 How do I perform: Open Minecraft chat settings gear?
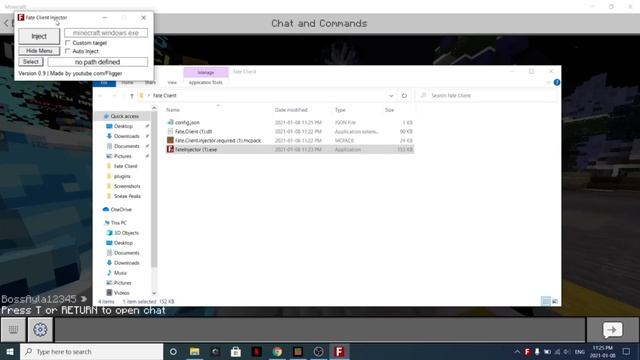40,329
